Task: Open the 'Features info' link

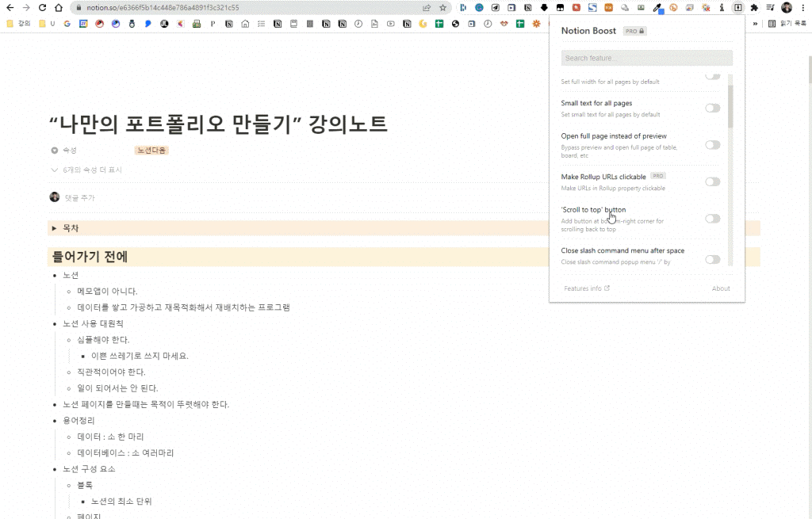Action: (587, 288)
